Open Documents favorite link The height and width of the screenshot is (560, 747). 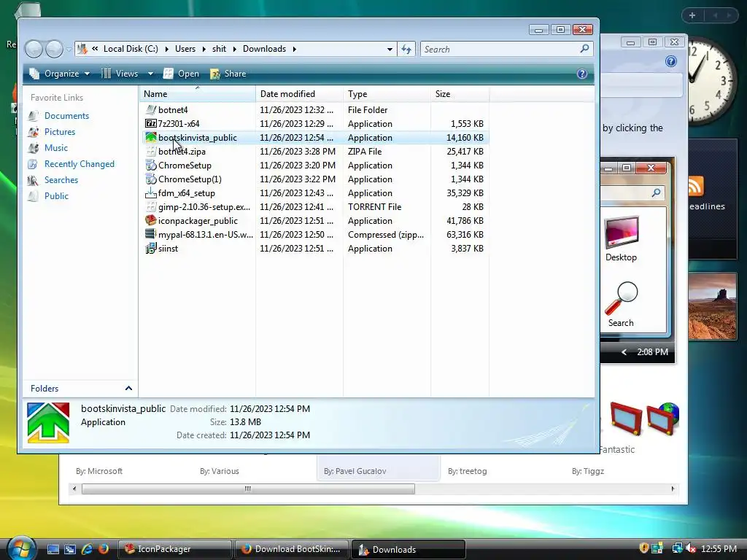[66, 116]
